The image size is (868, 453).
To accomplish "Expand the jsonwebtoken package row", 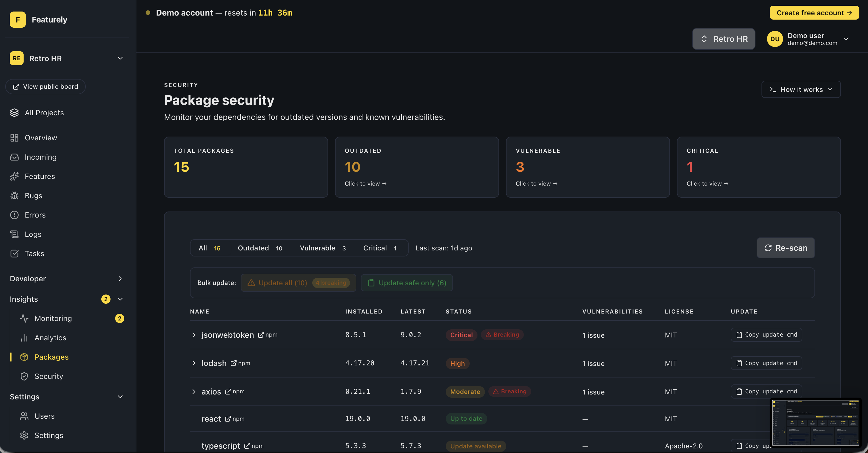I will click(x=194, y=335).
